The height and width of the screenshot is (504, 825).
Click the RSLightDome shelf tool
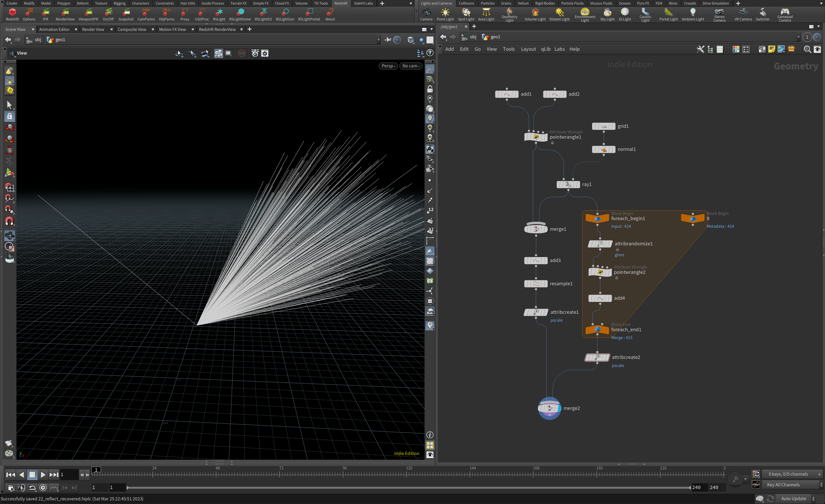pos(240,15)
